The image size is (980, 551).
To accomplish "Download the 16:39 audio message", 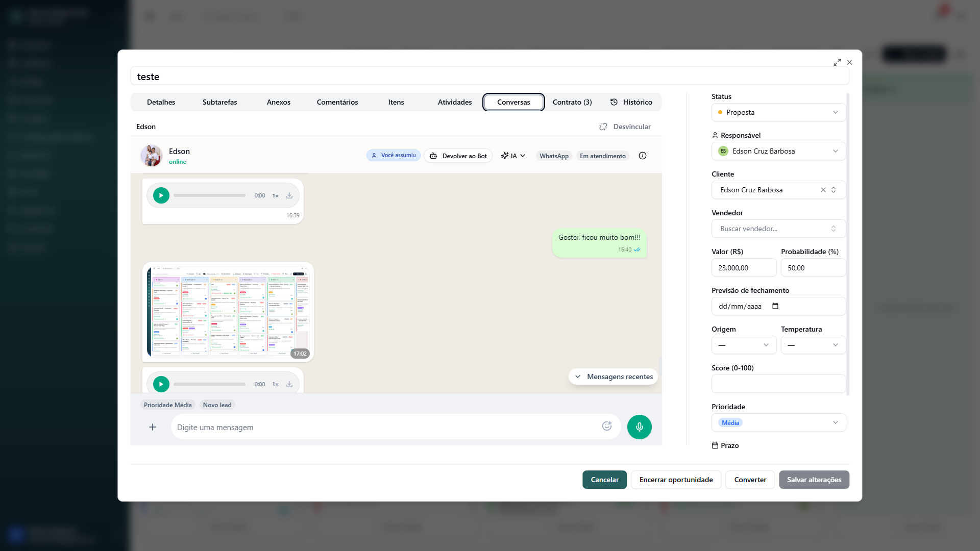I will [289, 195].
